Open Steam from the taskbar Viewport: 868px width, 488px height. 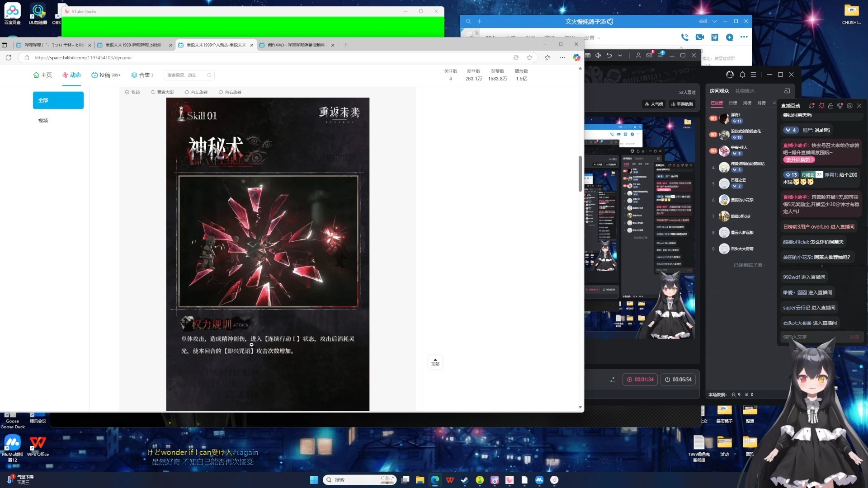pos(465,480)
